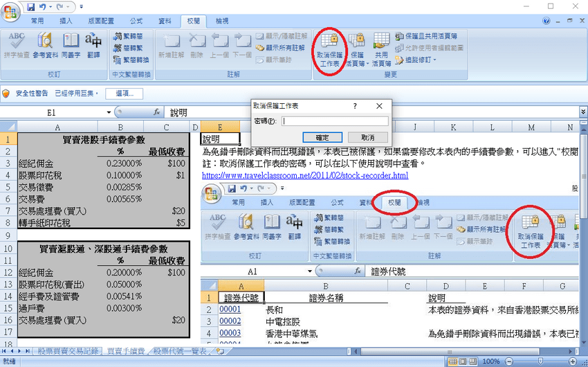Go to 上一個 previous comment in main ribbon
This screenshot has height=367, width=588.
pos(219,46)
